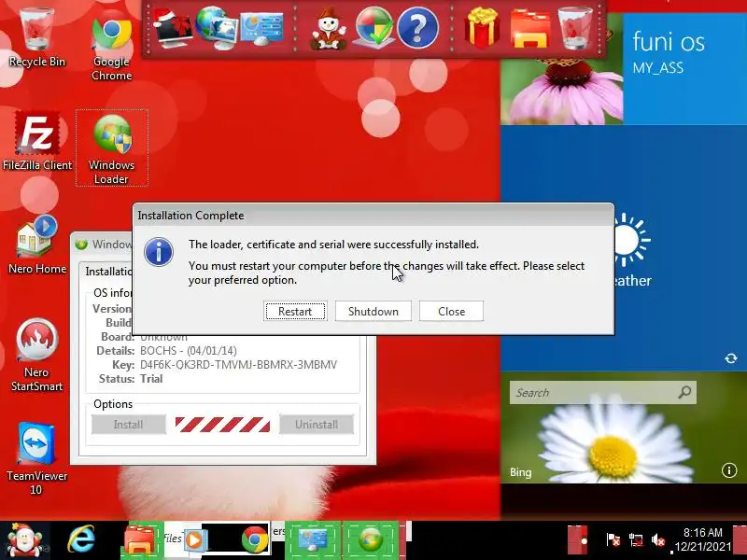Switch to the control panel taskbar item
The width and height of the screenshot is (747, 560).
coord(313,540)
